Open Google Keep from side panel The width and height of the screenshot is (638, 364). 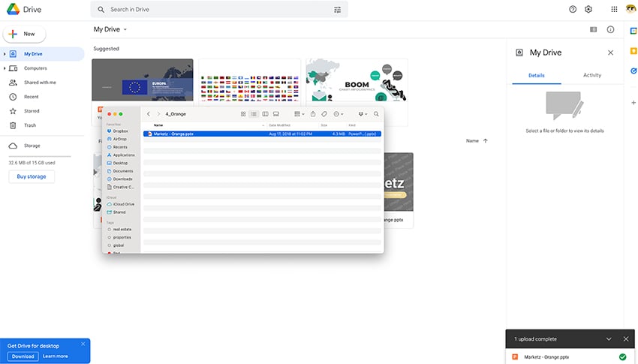pyautogui.click(x=632, y=51)
